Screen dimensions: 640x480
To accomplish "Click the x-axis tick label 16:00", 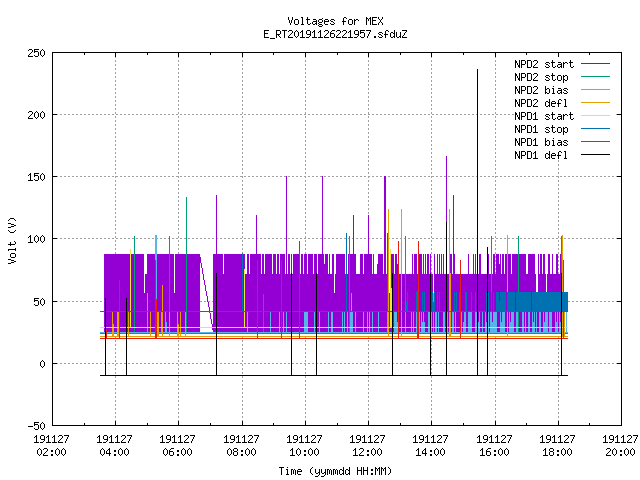I will pos(495,453).
